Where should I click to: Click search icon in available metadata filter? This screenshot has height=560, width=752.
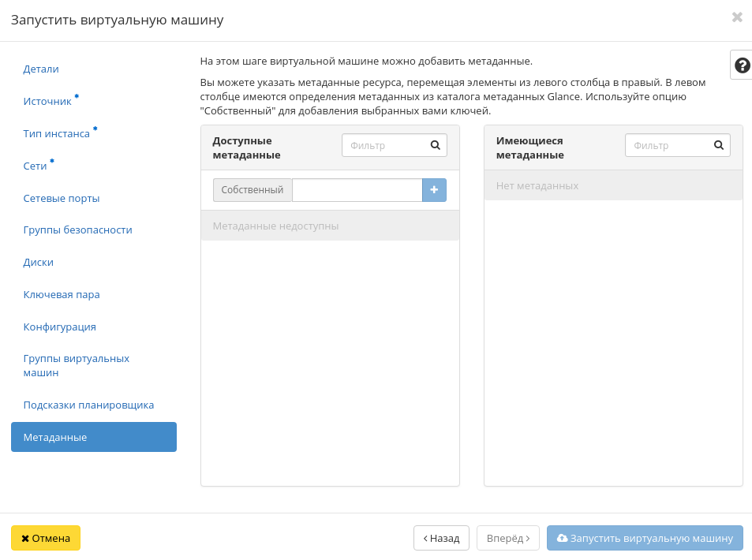(435, 145)
